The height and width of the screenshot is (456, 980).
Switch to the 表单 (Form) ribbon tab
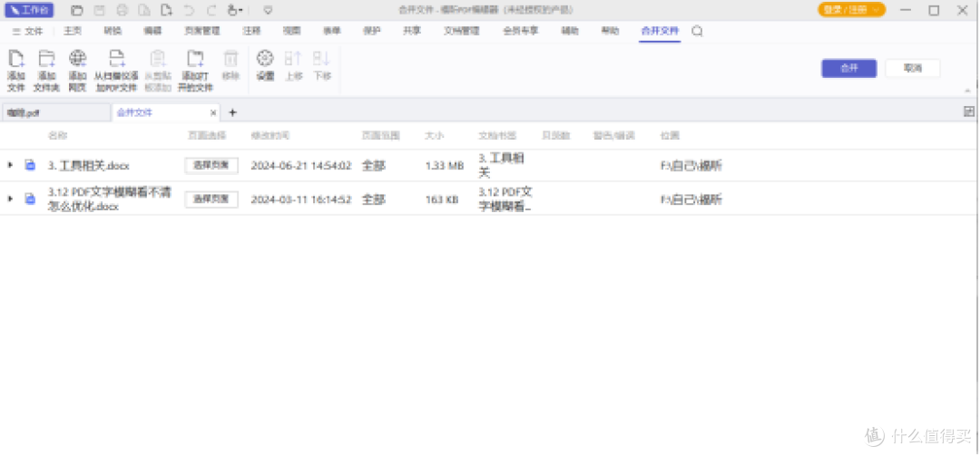(332, 31)
